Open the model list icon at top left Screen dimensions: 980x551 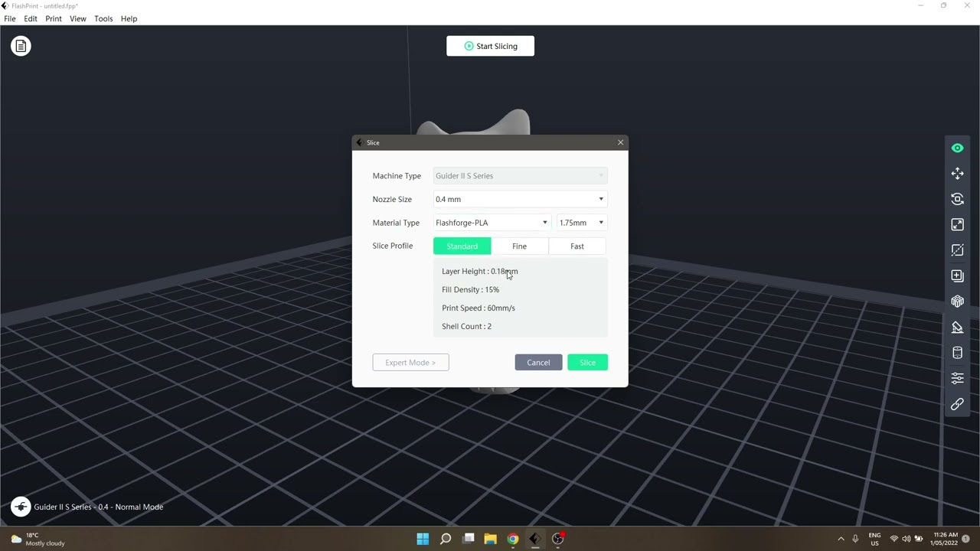pos(21,46)
